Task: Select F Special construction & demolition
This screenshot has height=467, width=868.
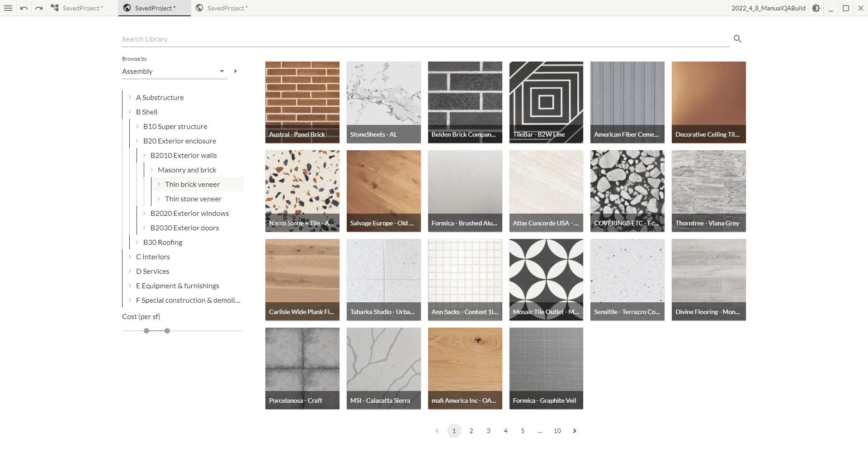Action: click(x=188, y=300)
